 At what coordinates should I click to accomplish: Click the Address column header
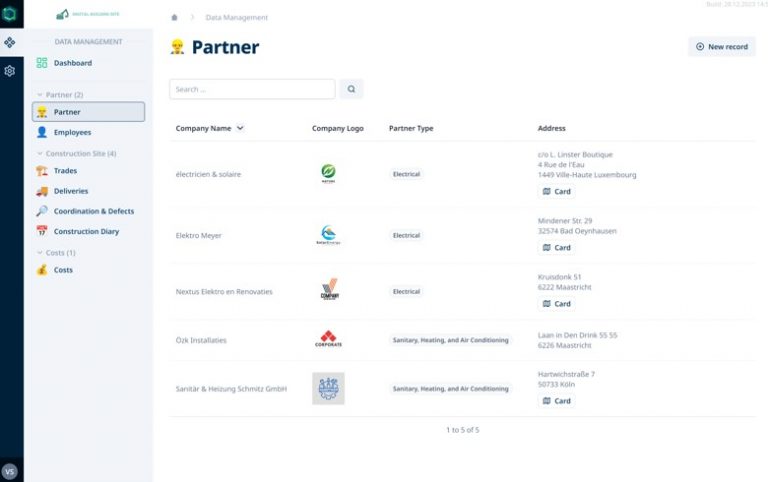click(552, 128)
